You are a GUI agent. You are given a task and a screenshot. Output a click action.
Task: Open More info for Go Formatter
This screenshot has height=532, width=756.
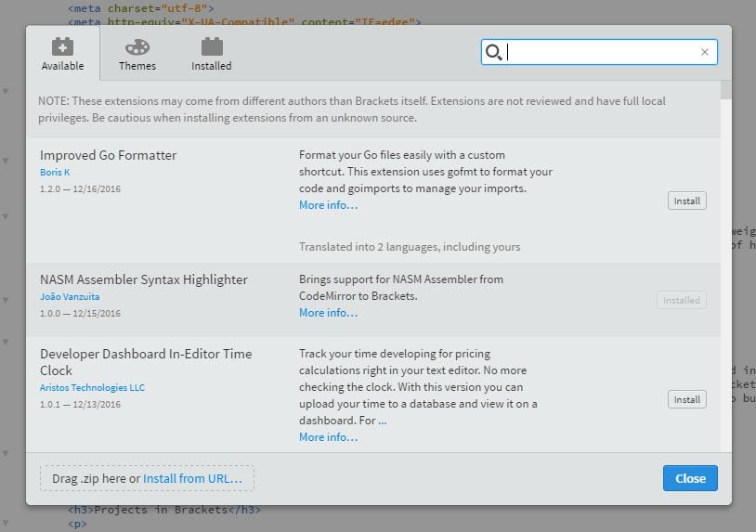(x=329, y=205)
